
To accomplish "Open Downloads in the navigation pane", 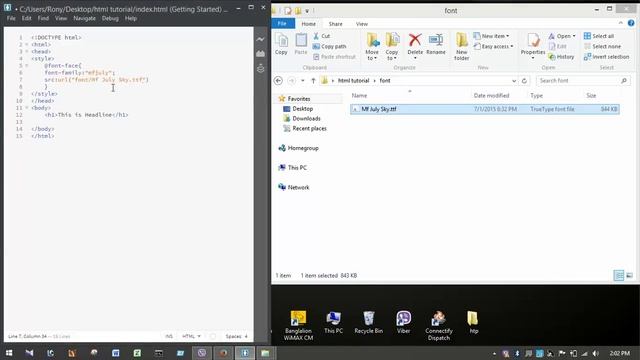I will pos(306,118).
